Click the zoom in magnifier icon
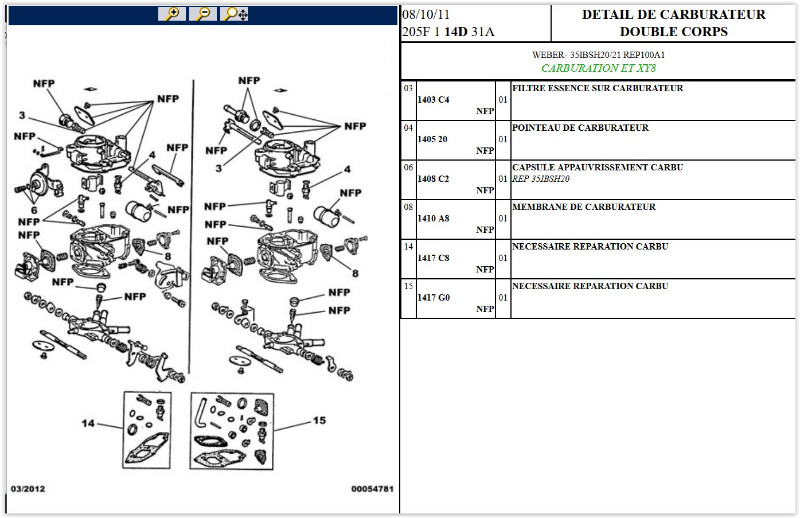The width and height of the screenshot is (800, 518). [x=172, y=14]
